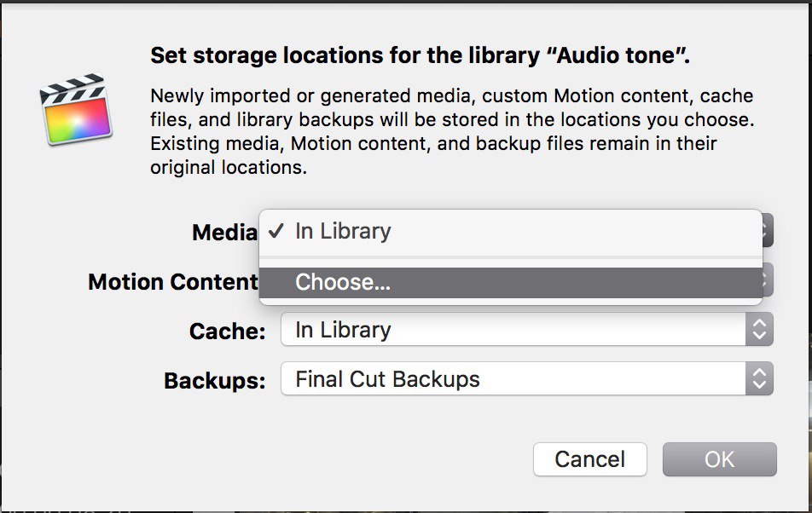Confirm storage locations with OK
The image size is (812, 513).
(719, 459)
